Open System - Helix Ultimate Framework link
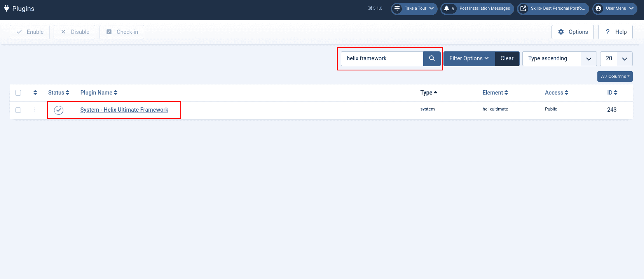The image size is (644, 279). pos(124,110)
